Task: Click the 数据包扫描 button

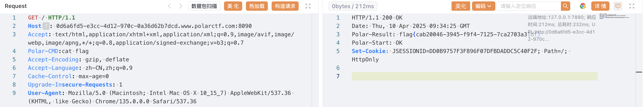Action: tap(204, 6)
